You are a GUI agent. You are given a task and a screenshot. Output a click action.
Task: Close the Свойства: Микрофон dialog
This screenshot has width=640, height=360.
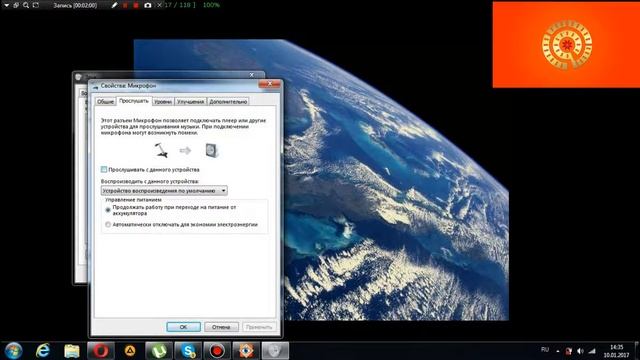pyautogui.click(x=269, y=84)
